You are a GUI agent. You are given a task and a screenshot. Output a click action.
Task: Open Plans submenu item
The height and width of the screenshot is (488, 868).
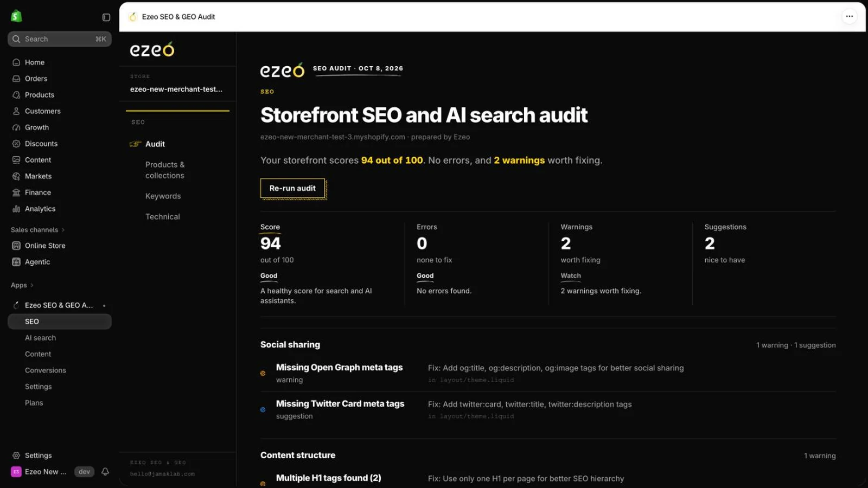click(x=34, y=403)
